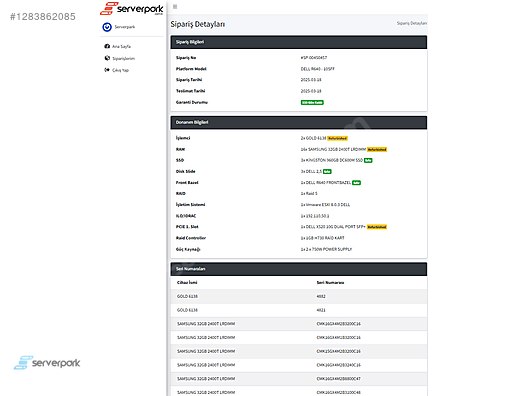Click the Sipariş Detayları page heading
The height and width of the screenshot is (396, 528).
tap(198, 24)
